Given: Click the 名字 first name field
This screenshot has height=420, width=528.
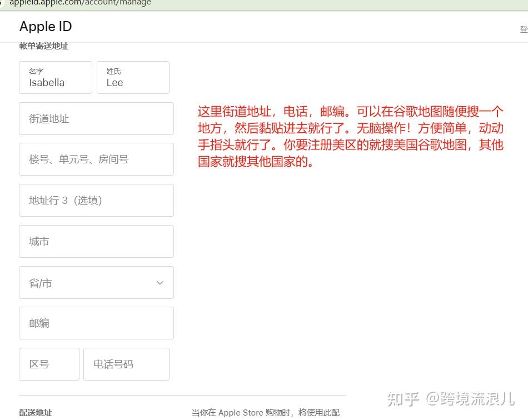Looking at the screenshot, I should pos(56,77).
